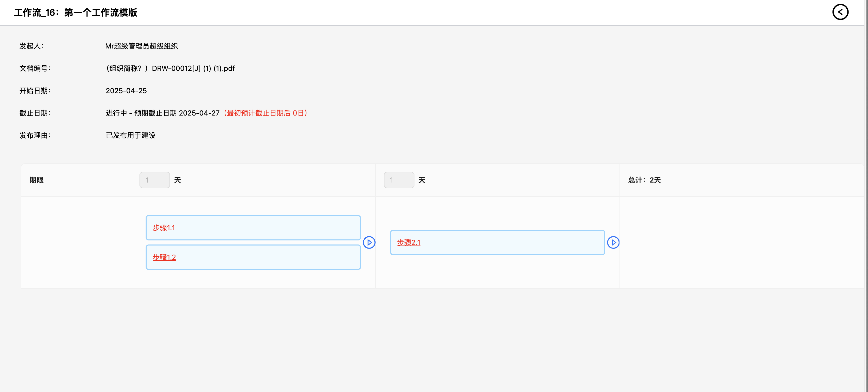
Task: Click the back arrow circle icon
Action: pyautogui.click(x=840, y=12)
